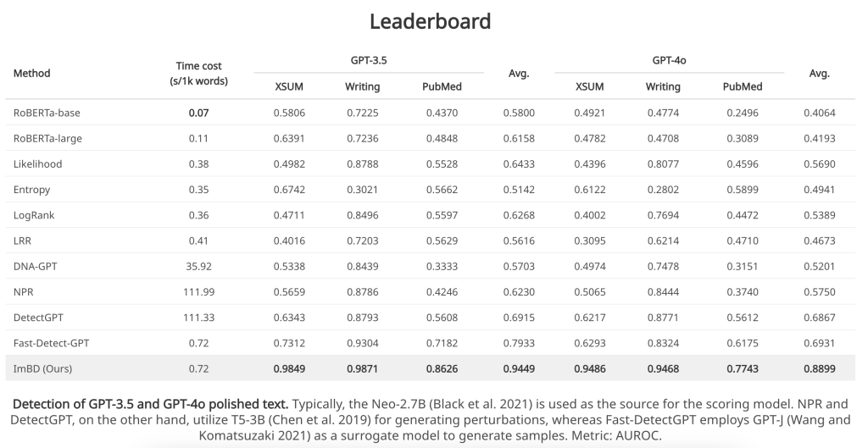The height and width of the screenshot is (448, 868).
Task: Select the DetectGPT row label
Action: coord(38,318)
